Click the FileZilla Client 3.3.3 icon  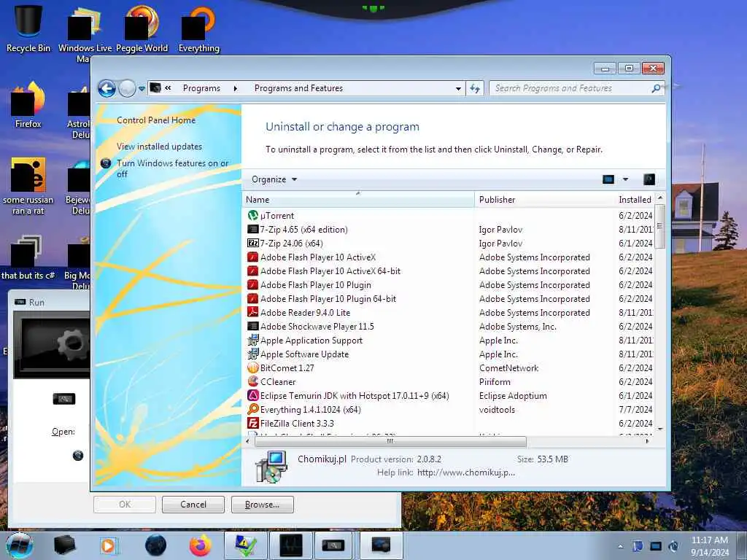[253, 423]
